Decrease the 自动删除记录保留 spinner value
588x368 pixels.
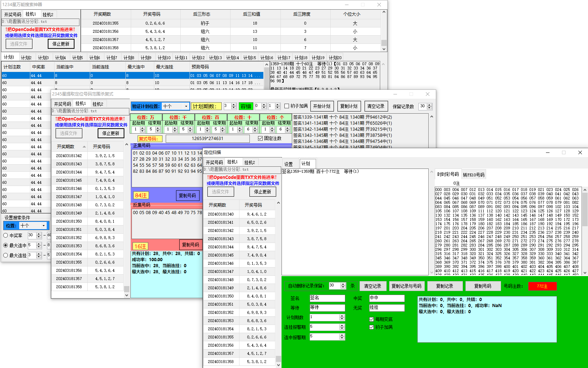coord(343,287)
